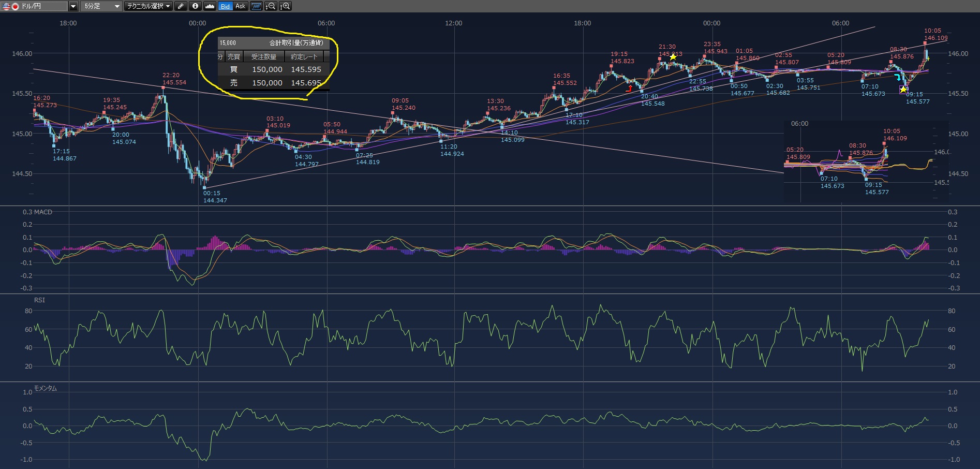Switch price display to Bid
Viewport: 980px width, 469px height.
(x=225, y=6)
